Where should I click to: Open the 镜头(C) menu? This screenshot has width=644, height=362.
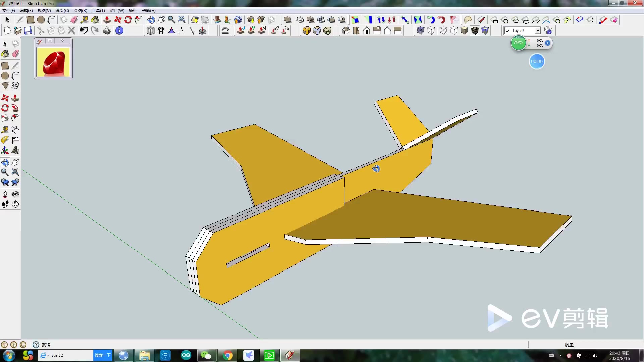coord(62,10)
